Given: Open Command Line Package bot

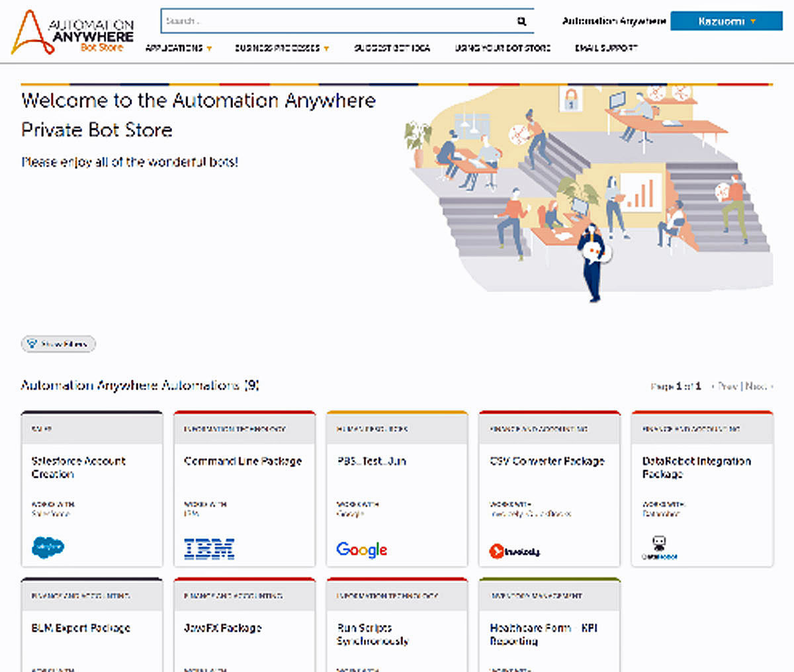Looking at the screenshot, I should (243, 461).
